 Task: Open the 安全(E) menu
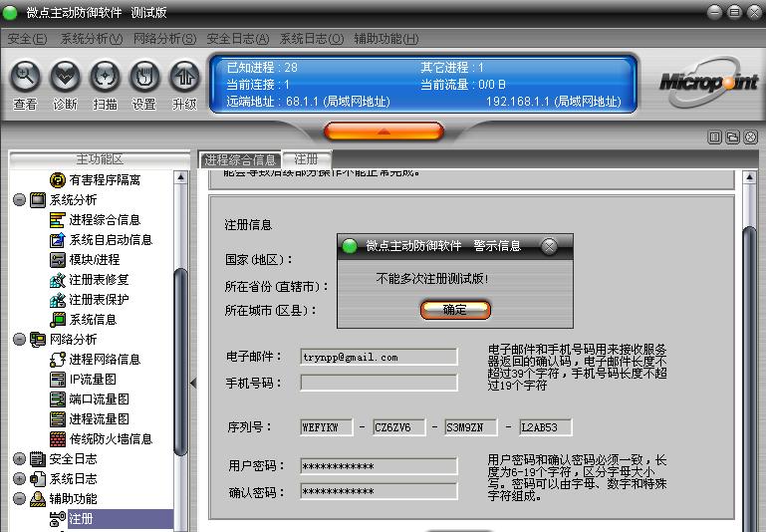pos(27,39)
